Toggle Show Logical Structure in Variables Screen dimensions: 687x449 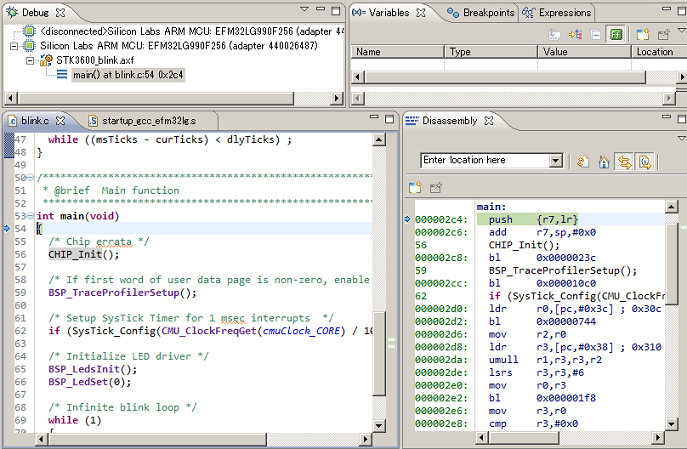pyautogui.click(x=575, y=34)
